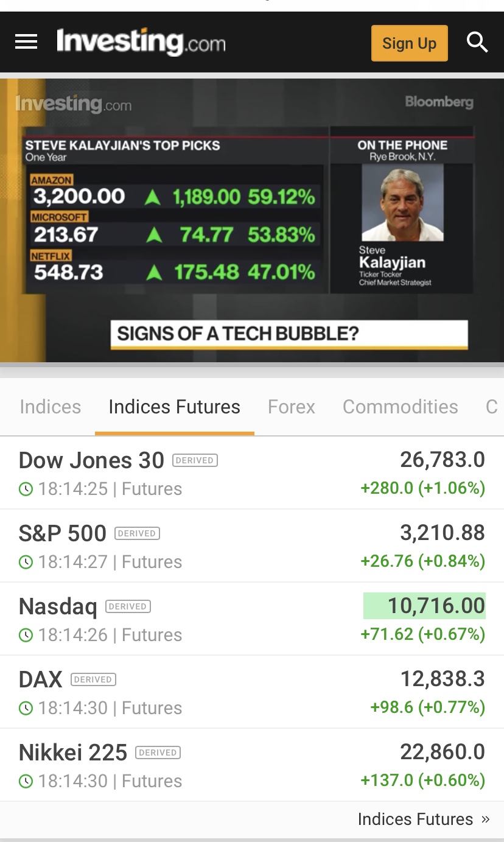Screen dimensions: 504x842
Task: Click the clock icon under Nasdaq
Action: [x=26, y=635]
